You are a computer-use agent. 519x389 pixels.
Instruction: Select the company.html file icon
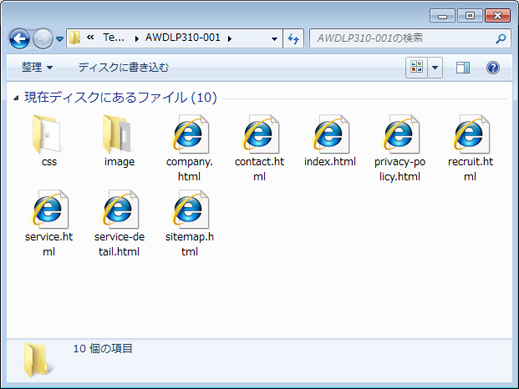(190, 134)
